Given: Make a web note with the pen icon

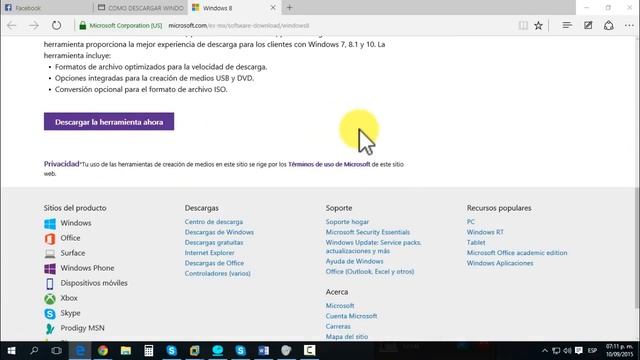Looking at the screenshot, I should point(588,25).
